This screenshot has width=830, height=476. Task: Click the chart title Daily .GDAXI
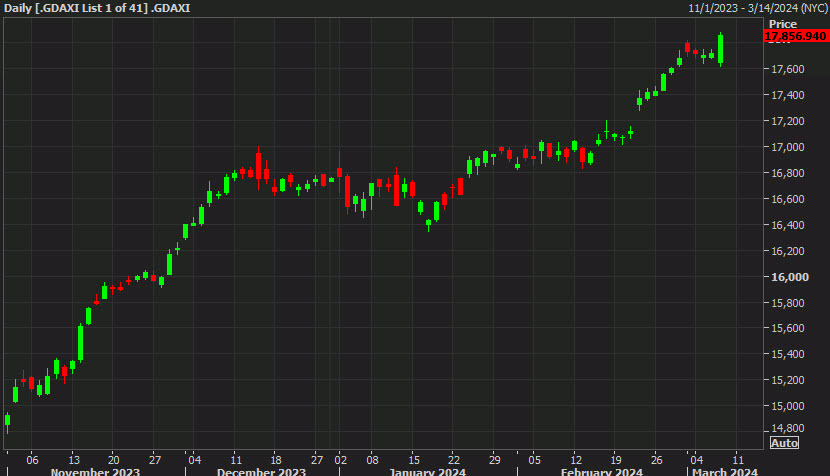97,8
